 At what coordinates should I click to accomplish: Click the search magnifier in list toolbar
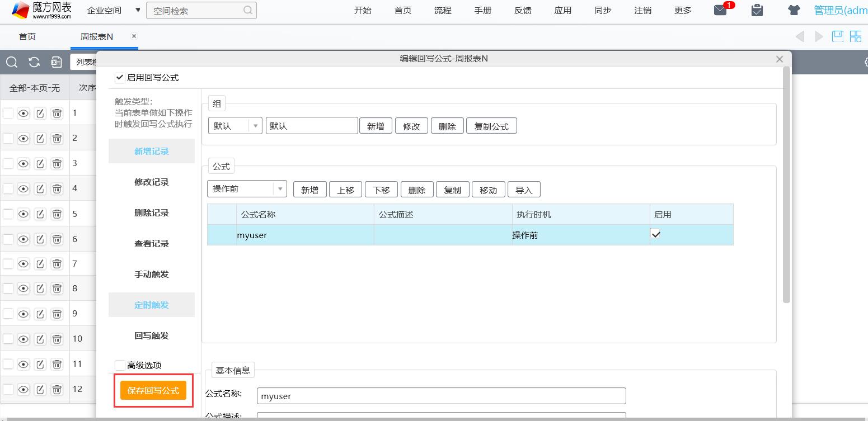[12, 62]
